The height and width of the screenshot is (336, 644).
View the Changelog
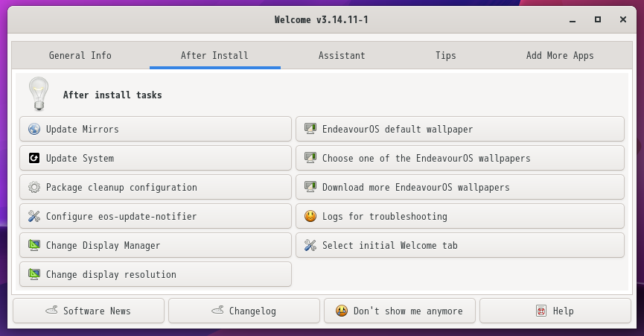coord(244,311)
